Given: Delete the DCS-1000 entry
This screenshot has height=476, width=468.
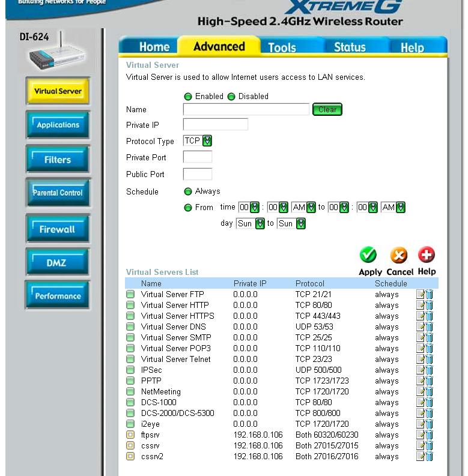Looking at the screenshot, I should tap(429, 402).
